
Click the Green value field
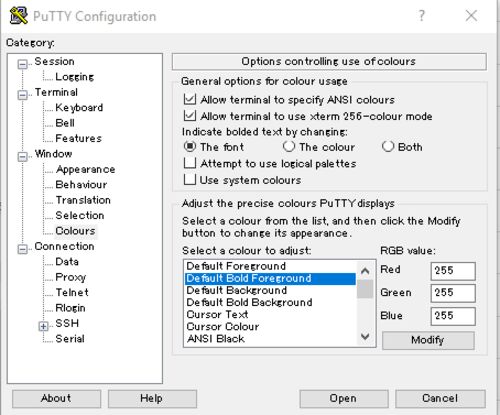[x=453, y=293]
